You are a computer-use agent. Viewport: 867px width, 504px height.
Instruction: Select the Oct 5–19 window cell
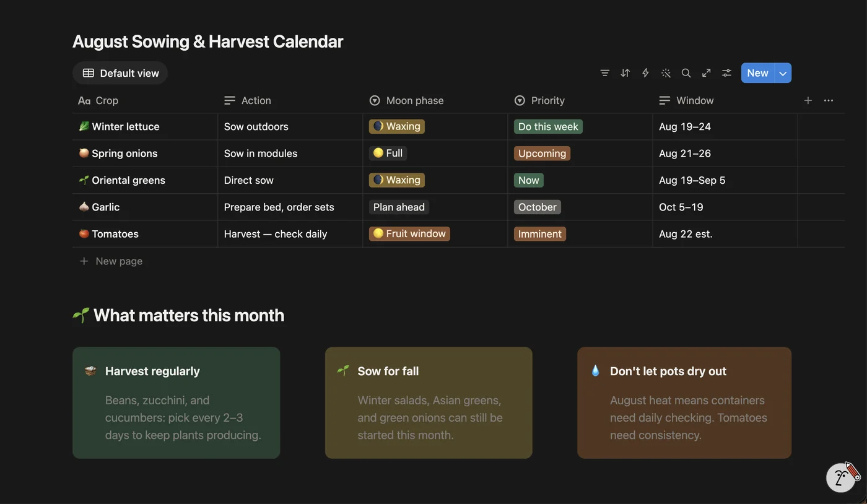pos(725,207)
